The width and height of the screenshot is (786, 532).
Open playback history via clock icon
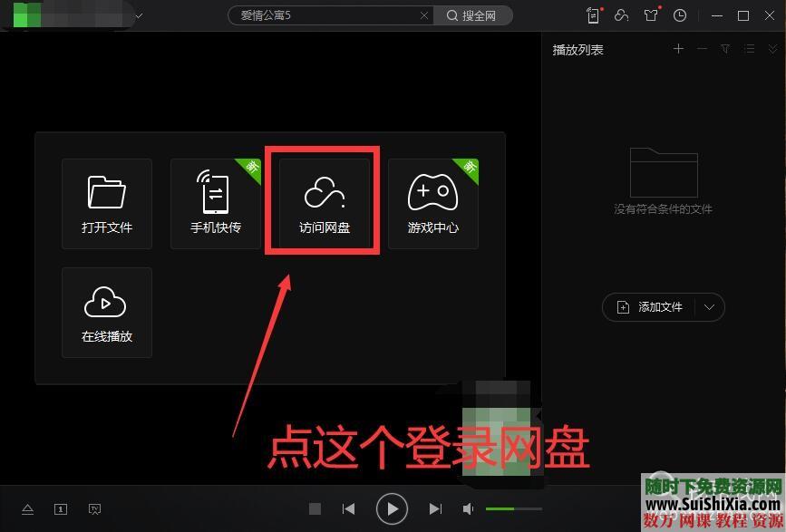click(679, 15)
